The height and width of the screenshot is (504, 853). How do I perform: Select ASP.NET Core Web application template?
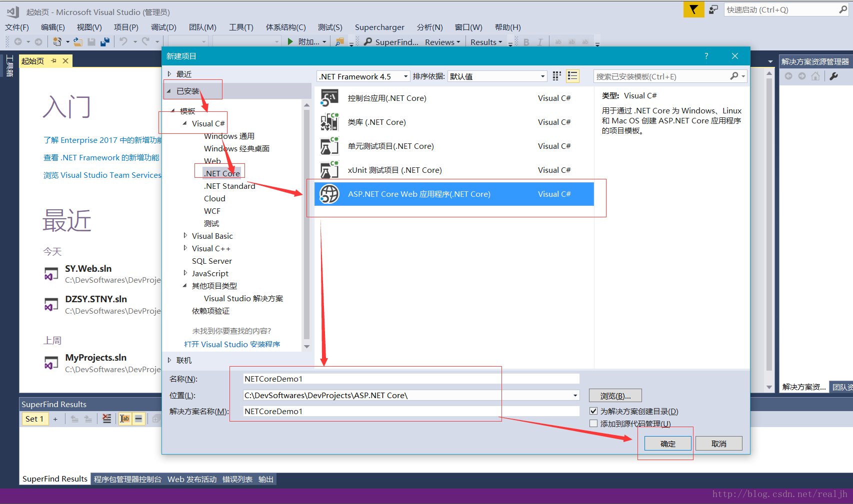(454, 194)
